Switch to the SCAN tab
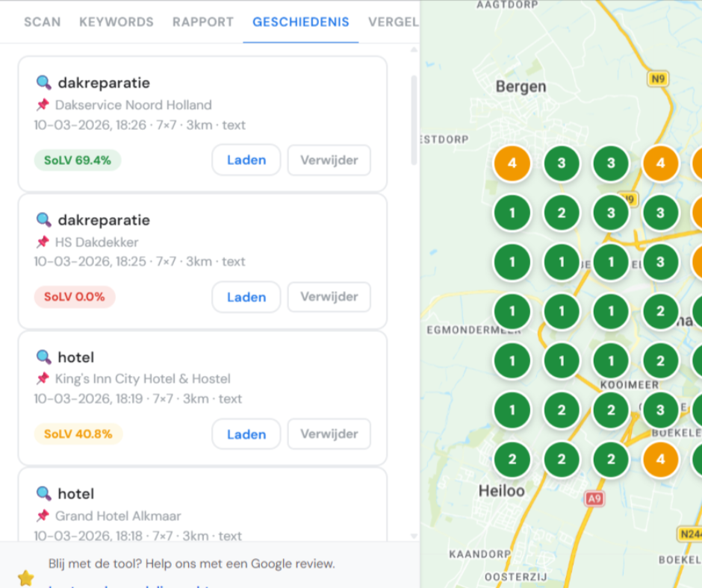The width and height of the screenshot is (702, 588). [x=42, y=22]
